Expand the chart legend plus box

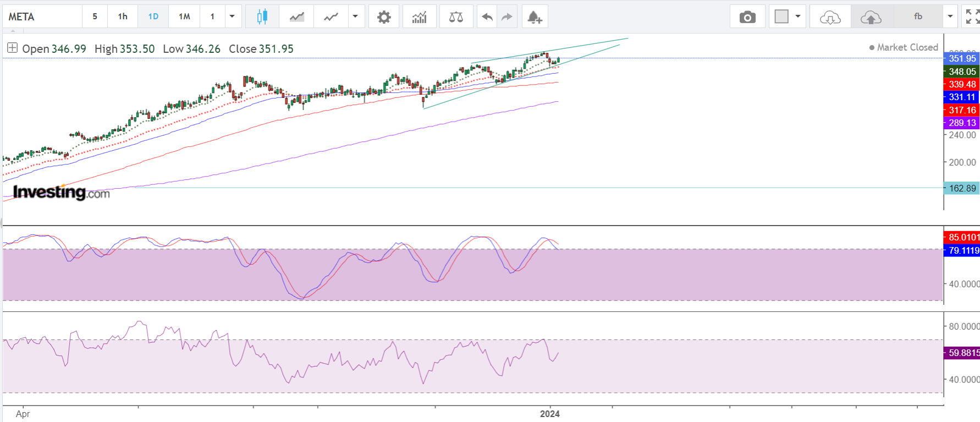(12, 48)
